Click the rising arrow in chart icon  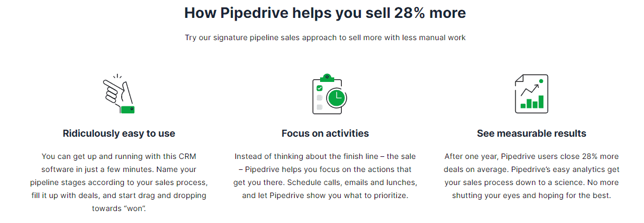tap(530, 90)
